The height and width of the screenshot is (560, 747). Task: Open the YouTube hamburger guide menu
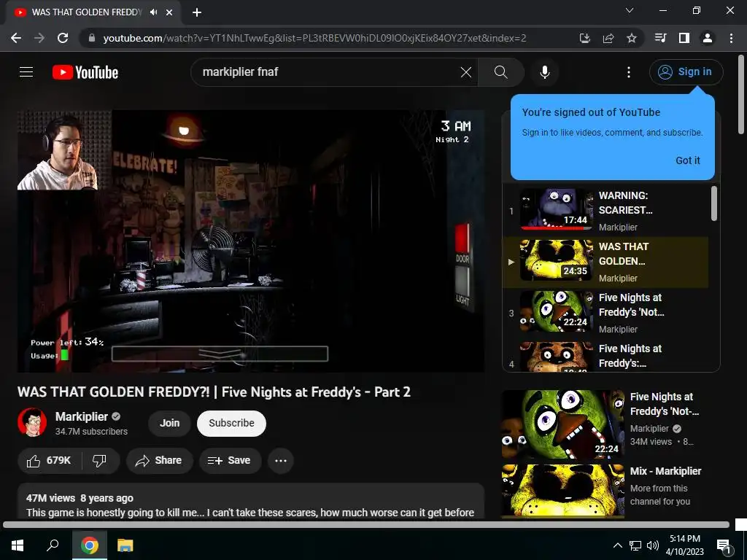point(26,72)
